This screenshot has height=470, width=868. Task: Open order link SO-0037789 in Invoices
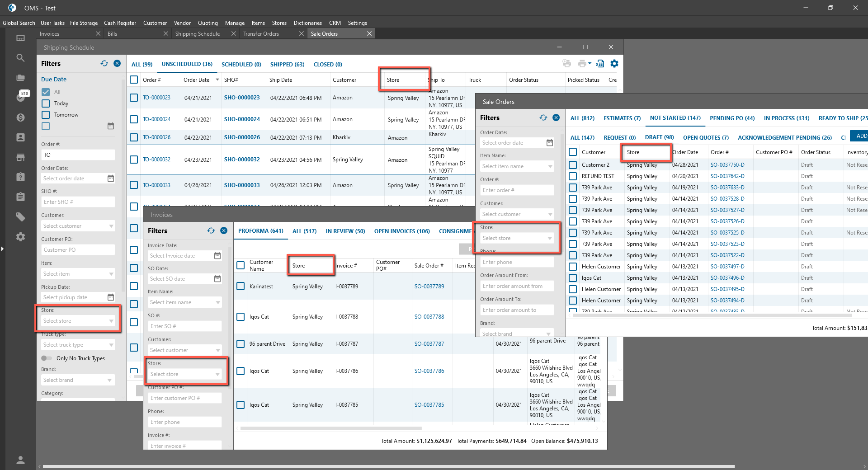(x=429, y=287)
